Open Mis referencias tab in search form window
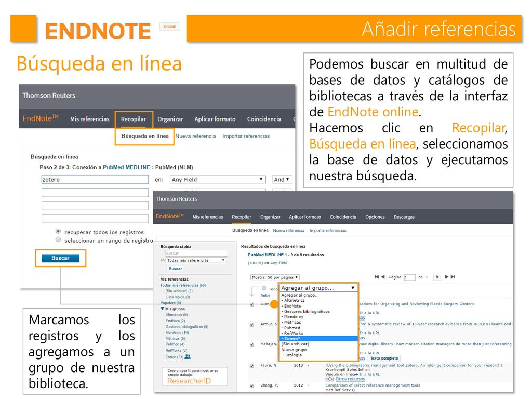The image size is (532, 399). click(90, 119)
